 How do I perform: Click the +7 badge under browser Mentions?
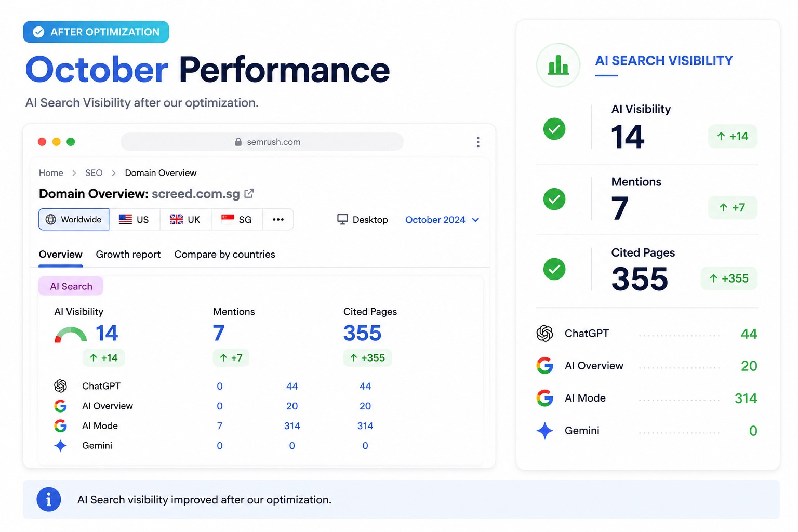[231, 358]
